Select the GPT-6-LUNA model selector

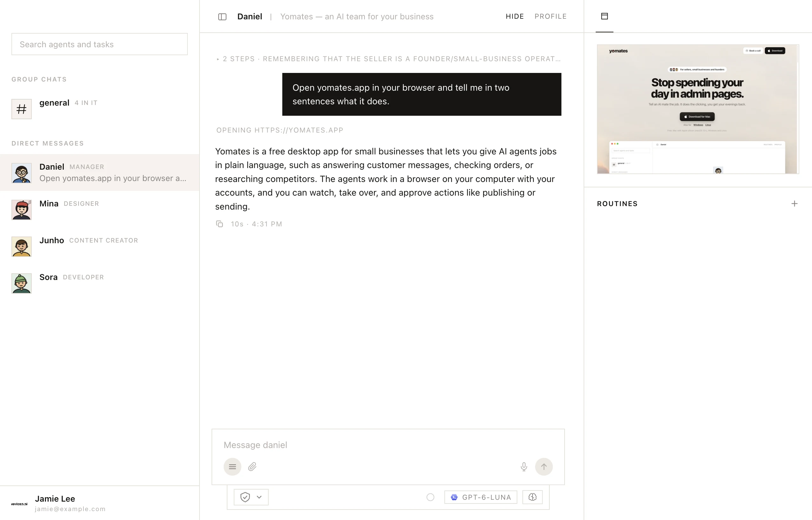(481, 497)
